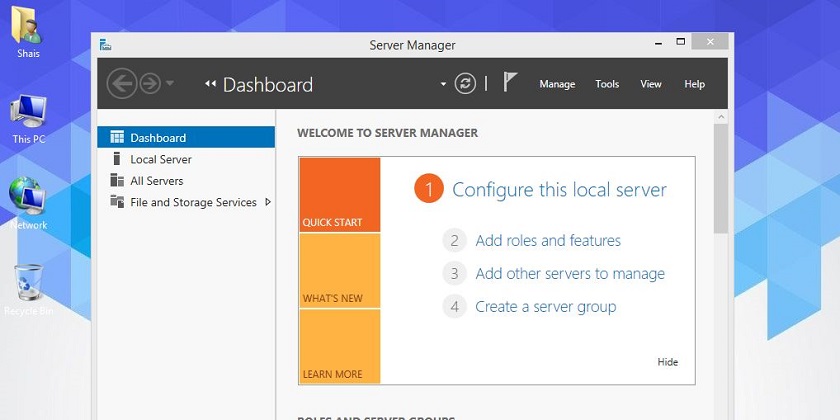Viewport: 840px width, 420px height.
Task: Select Dashboard in the navigation pane
Action: 186,137
